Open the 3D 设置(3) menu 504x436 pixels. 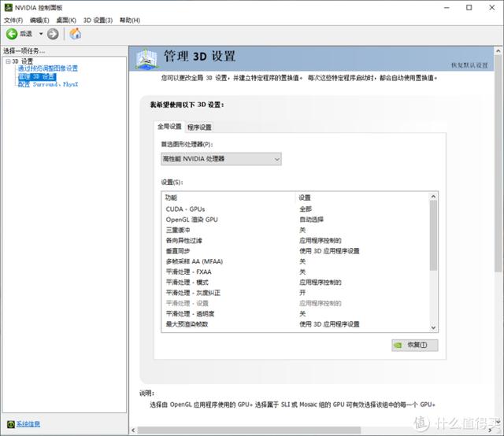(x=98, y=20)
